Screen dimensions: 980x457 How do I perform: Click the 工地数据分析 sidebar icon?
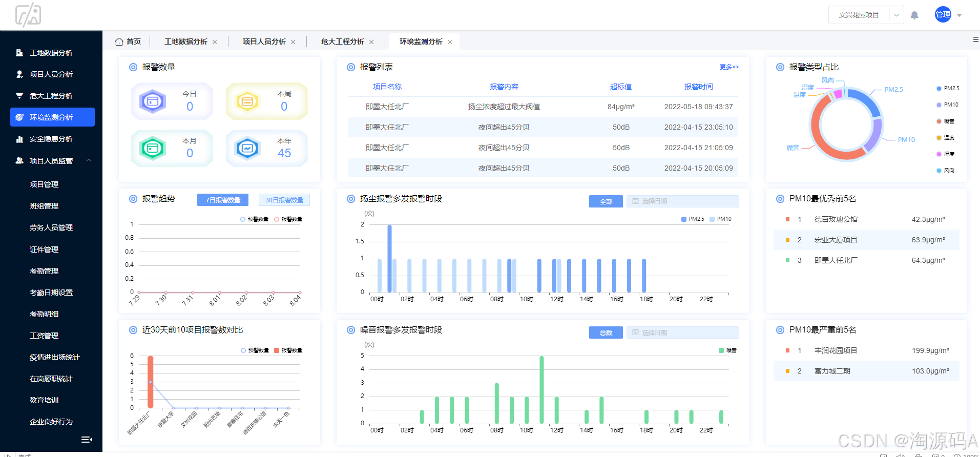click(x=19, y=53)
